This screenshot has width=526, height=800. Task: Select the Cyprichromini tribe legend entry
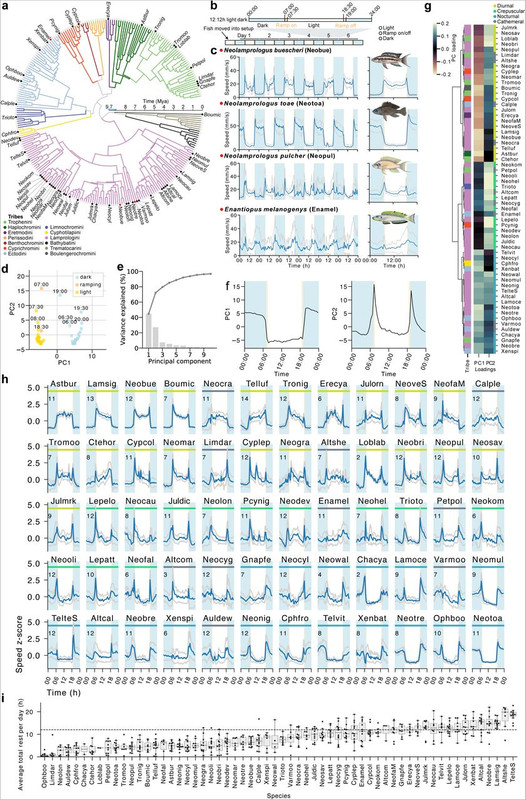pyautogui.click(x=21, y=249)
